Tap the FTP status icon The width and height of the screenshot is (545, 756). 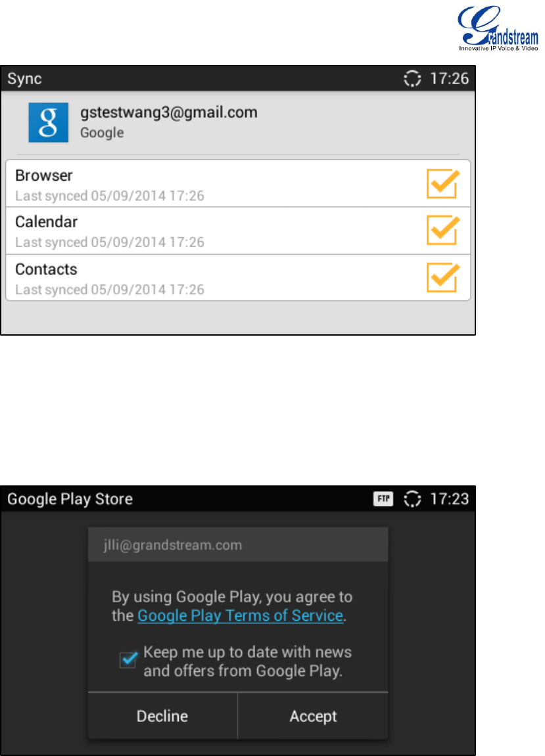coord(383,499)
